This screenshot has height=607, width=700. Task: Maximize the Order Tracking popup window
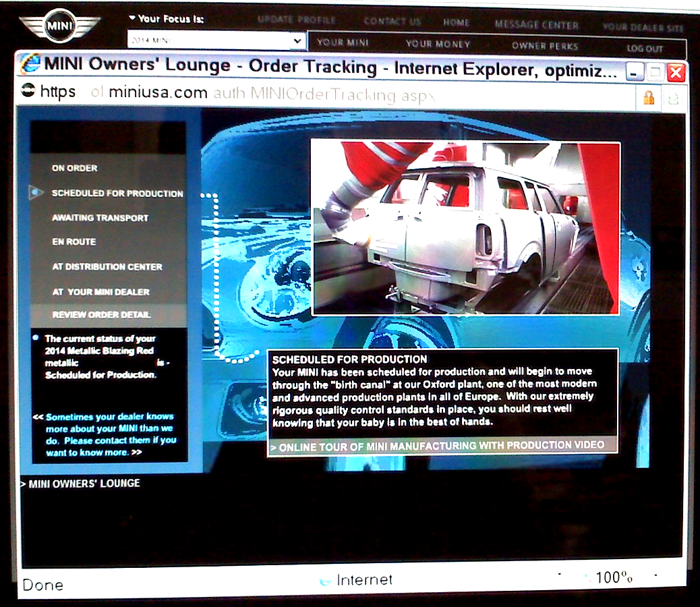[x=655, y=72]
